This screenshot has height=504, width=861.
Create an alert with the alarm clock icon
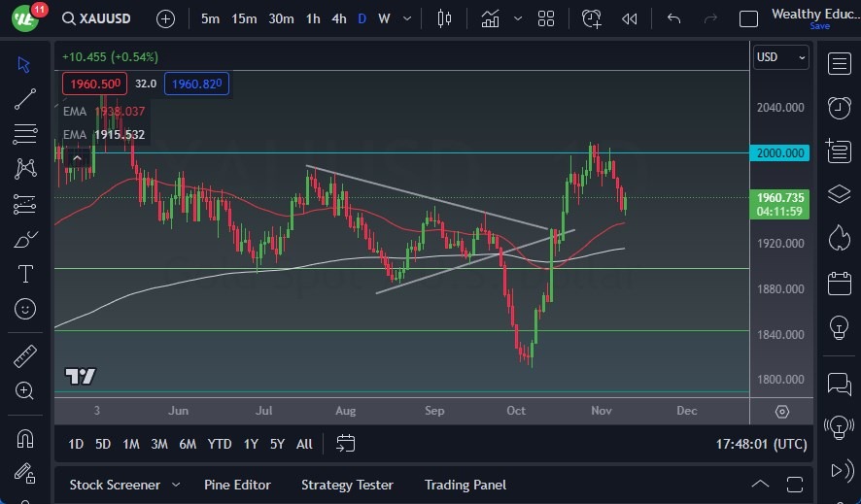591,18
